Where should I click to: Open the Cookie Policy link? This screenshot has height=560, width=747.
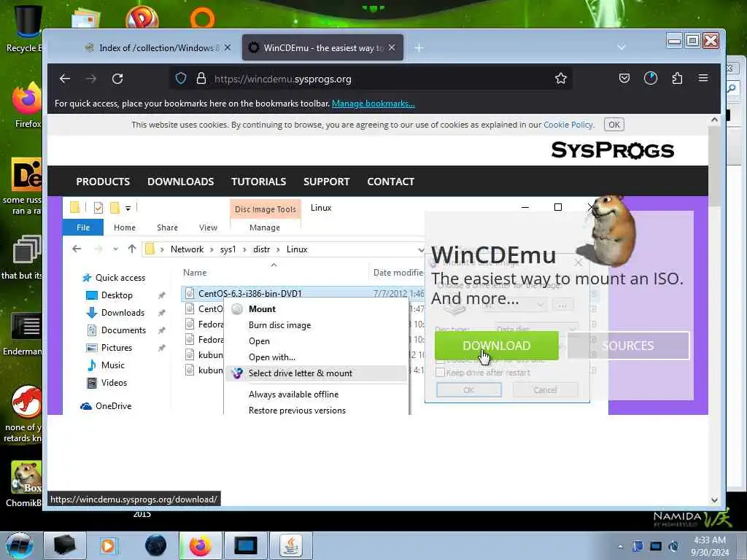pyautogui.click(x=568, y=125)
